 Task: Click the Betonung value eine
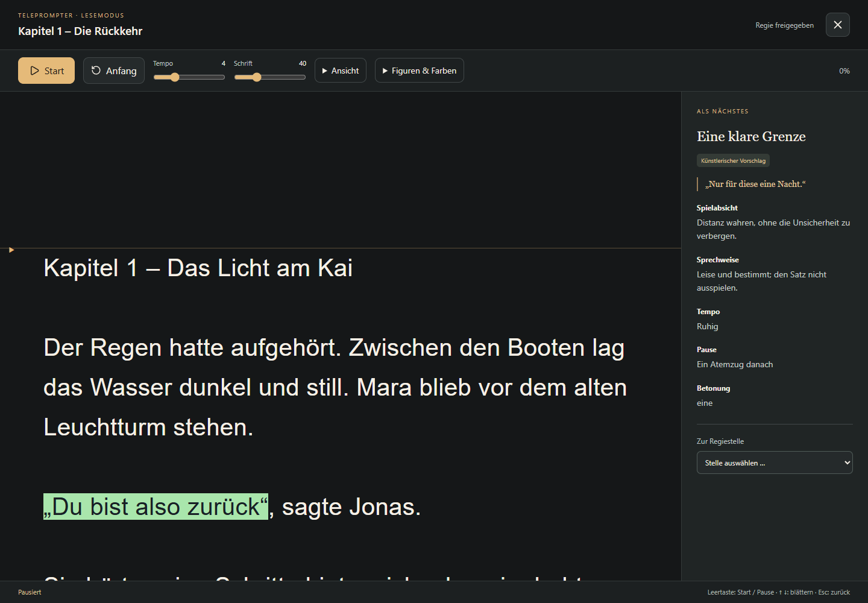[705, 403]
